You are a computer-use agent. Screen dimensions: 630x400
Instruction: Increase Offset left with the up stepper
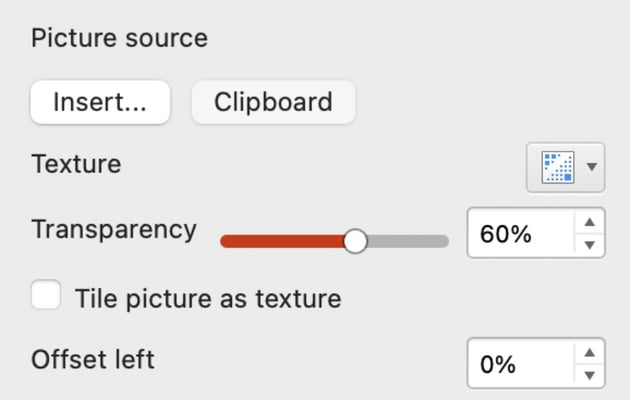pos(590,353)
